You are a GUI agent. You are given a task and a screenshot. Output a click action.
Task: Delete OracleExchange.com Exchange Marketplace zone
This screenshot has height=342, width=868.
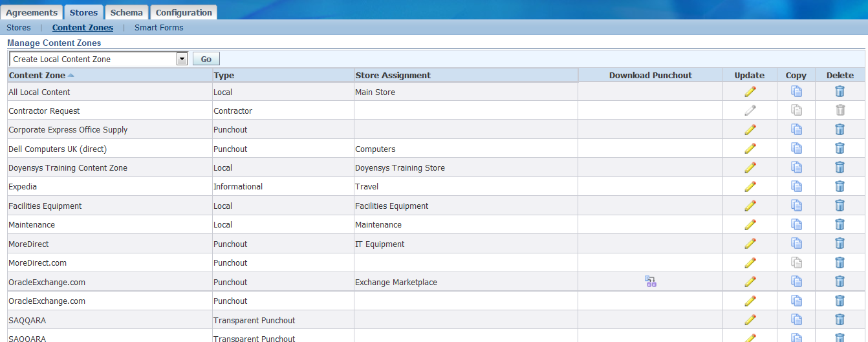click(840, 282)
